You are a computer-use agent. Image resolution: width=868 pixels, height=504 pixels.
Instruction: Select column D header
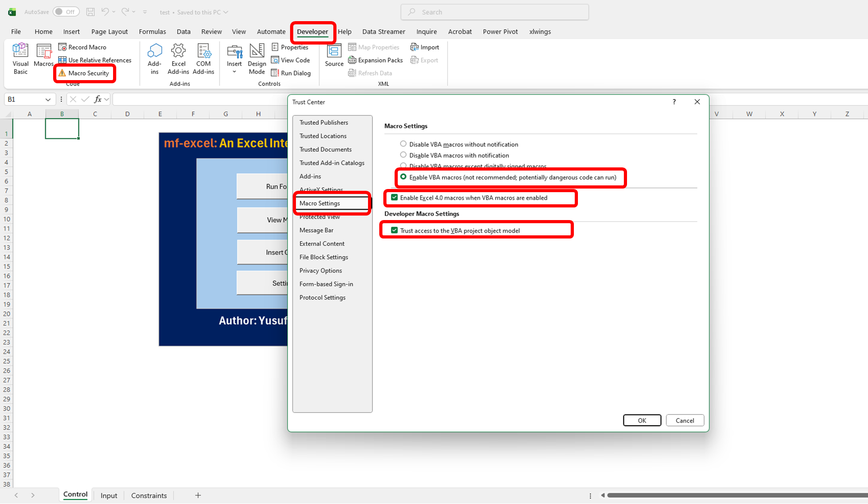tap(127, 114)
